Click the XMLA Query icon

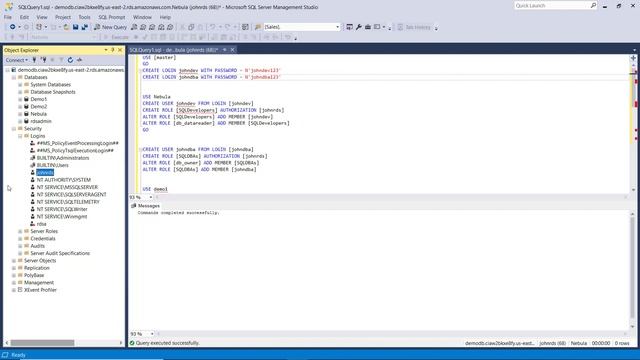coord(161,27)
